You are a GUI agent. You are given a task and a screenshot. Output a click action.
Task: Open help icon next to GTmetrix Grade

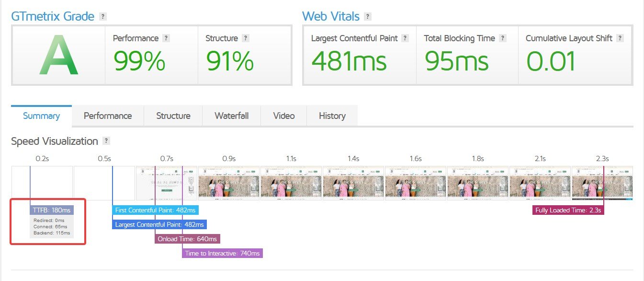[103, 16]
